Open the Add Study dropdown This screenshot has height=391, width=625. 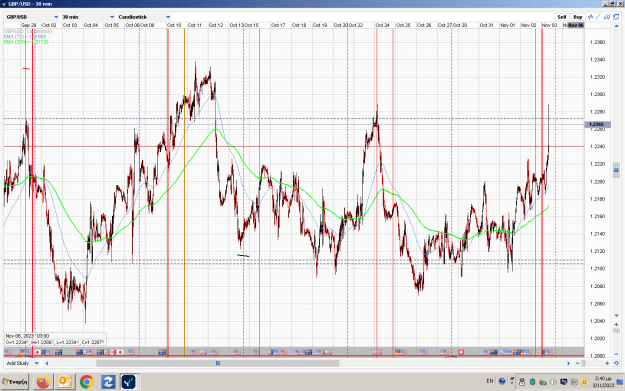(x=22, y=363)
